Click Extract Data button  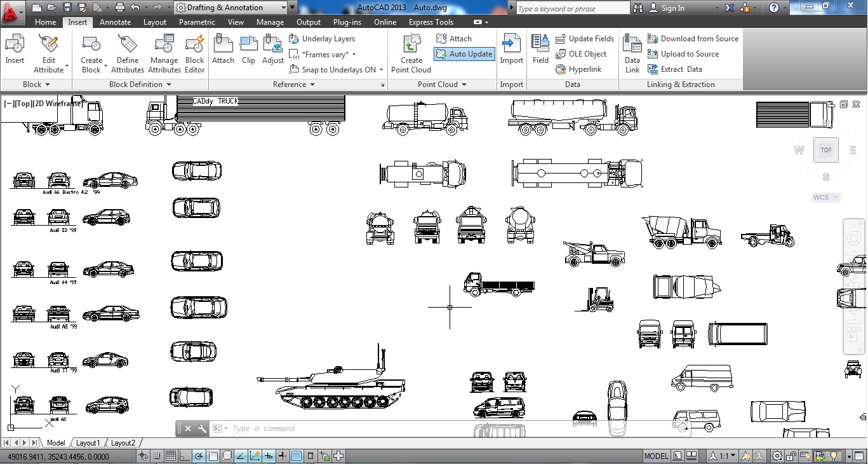click(675, 69)
